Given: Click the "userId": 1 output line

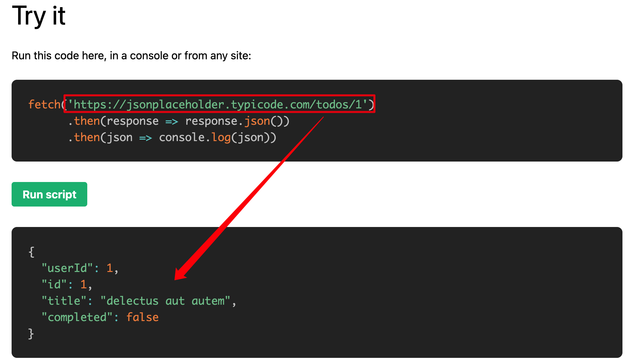Looking at the screenshot, I should point(80,268).
